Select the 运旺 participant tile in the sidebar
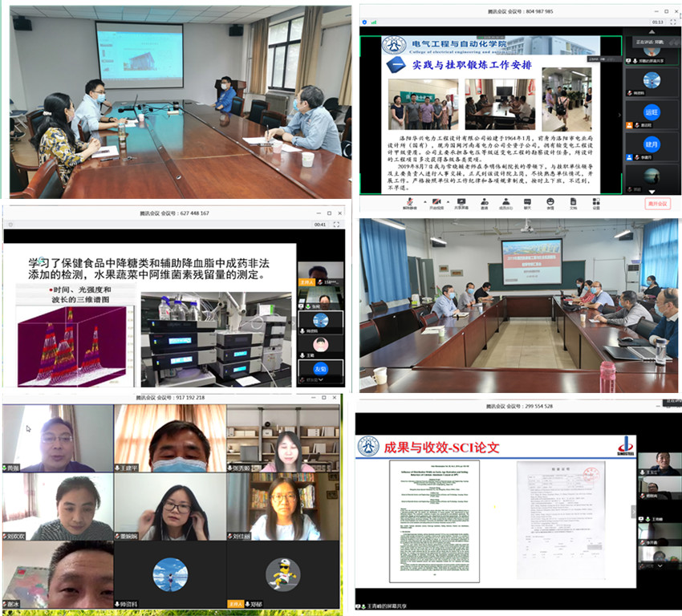 pyautogui.click(x=652, y=114)
